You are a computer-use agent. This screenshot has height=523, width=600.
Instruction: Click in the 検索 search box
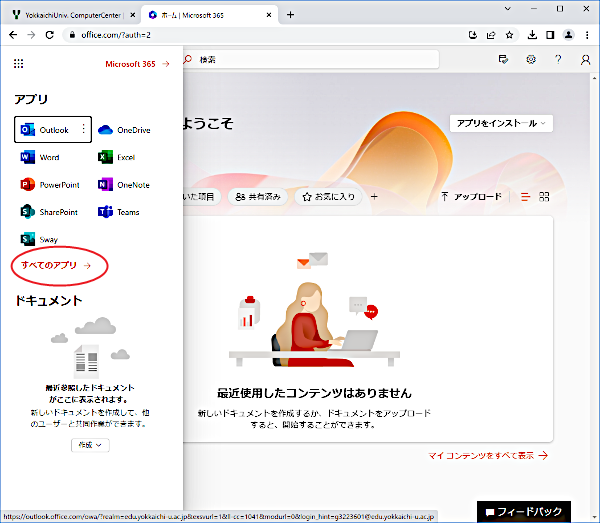(x=311, y=59)
